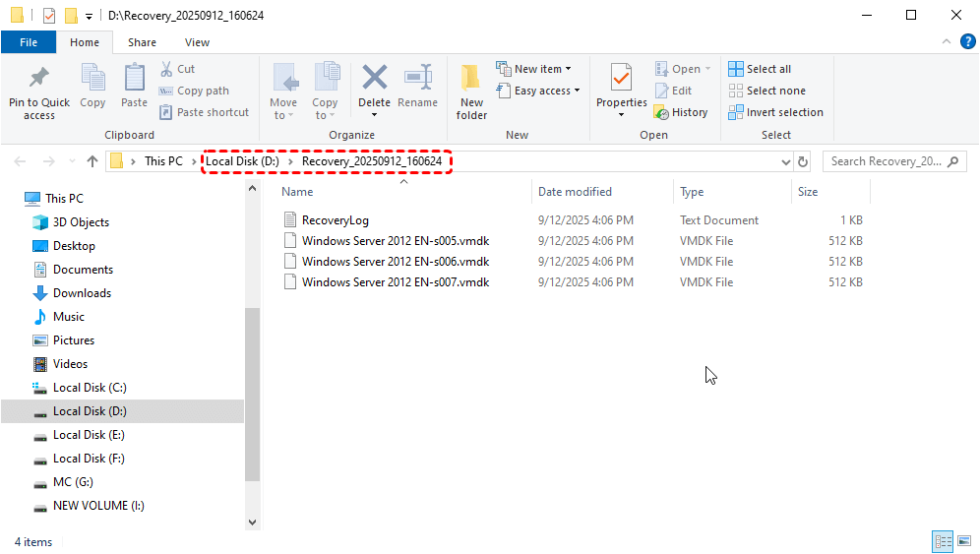Click navigation pane scroll down arrow
The height and width of the screenshot is (554, 980).
(x=253, y=523)
